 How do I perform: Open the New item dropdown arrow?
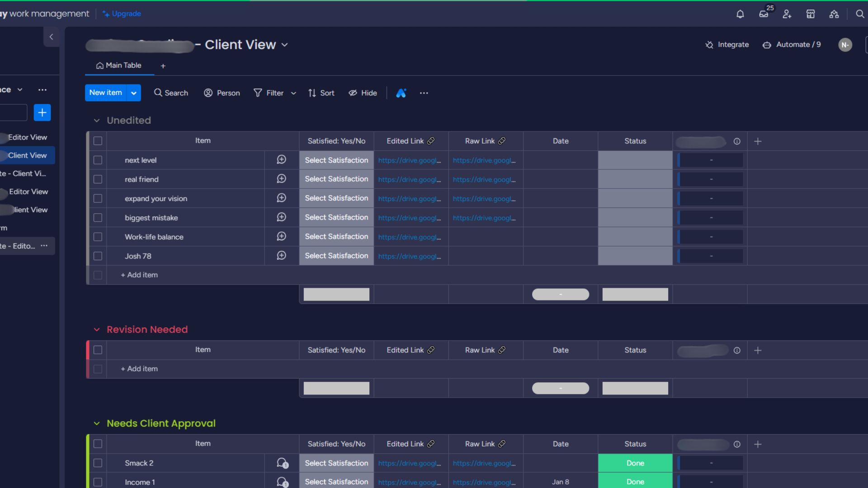[x=134, y=93]
